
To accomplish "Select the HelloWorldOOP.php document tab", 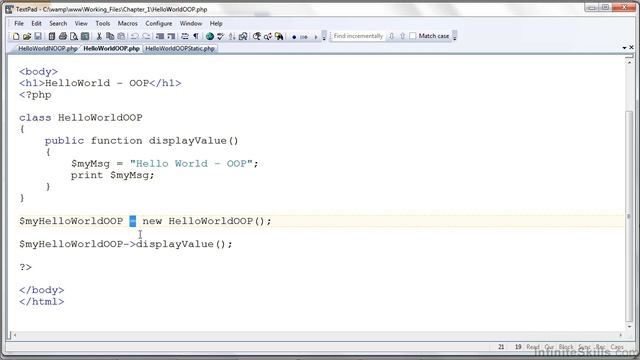I will pos(111,49).
